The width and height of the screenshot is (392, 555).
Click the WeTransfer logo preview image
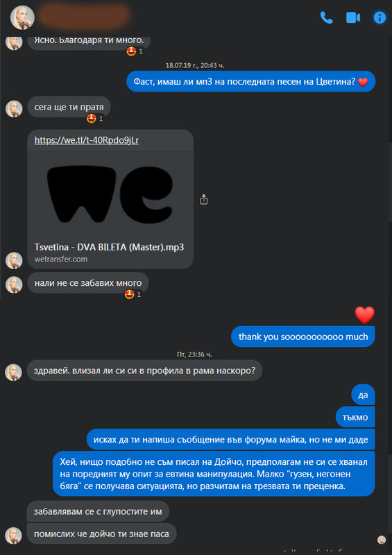pos(110,194)
